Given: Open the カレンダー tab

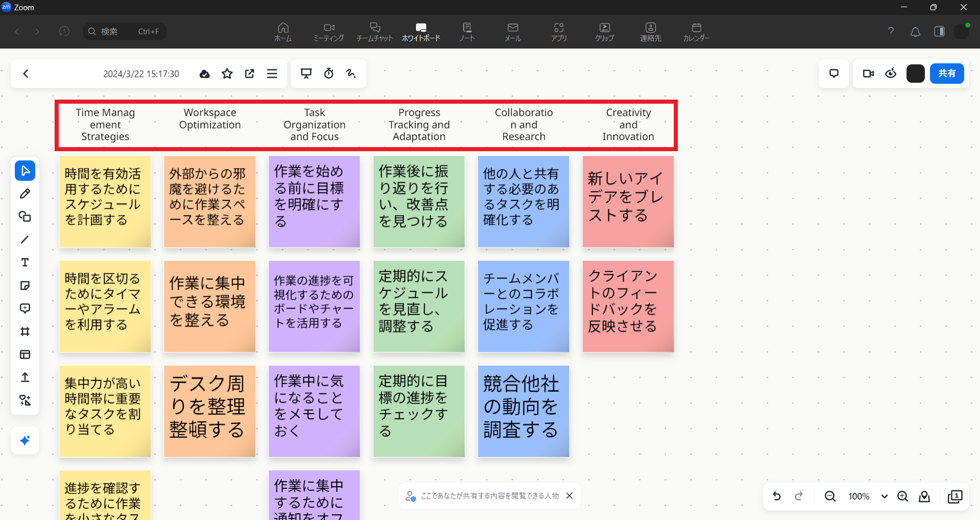Looking at the screenshot, I should [696, 32].
